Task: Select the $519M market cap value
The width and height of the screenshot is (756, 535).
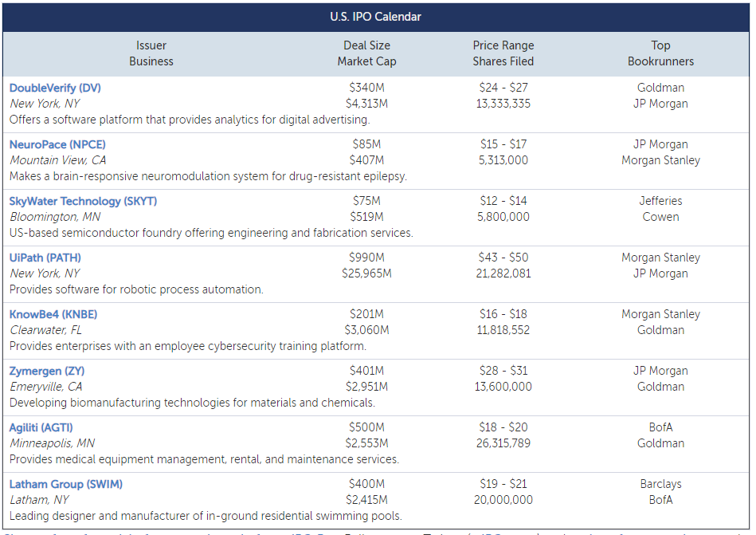Action: tap(367, 217)
